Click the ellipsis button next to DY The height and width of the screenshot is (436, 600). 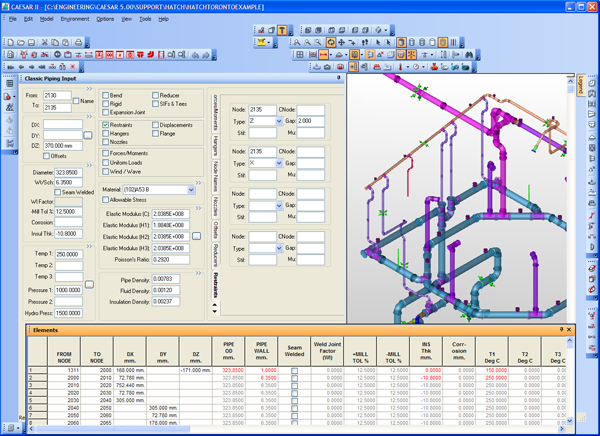[88, 136]
